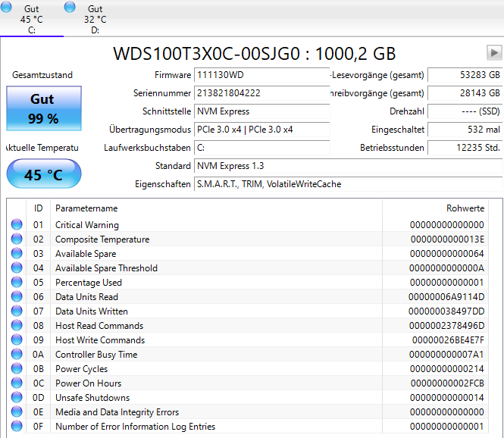Select the C: drive tab at 45 °C
Image resolution: width=504 pixels, height=438 pixels.
[x=32, y=19]
